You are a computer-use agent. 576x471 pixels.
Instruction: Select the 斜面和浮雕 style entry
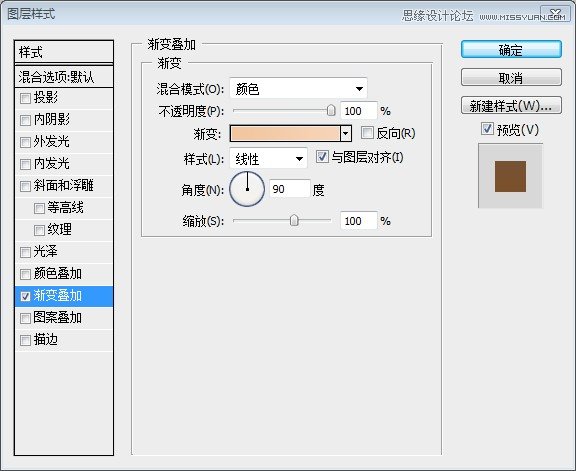[x=64, y=186]
